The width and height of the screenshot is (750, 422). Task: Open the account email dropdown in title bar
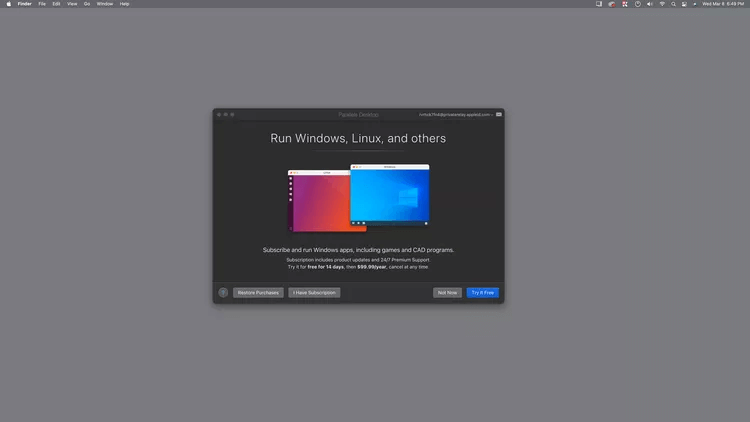pyautogui.click(x=456, y=115)
